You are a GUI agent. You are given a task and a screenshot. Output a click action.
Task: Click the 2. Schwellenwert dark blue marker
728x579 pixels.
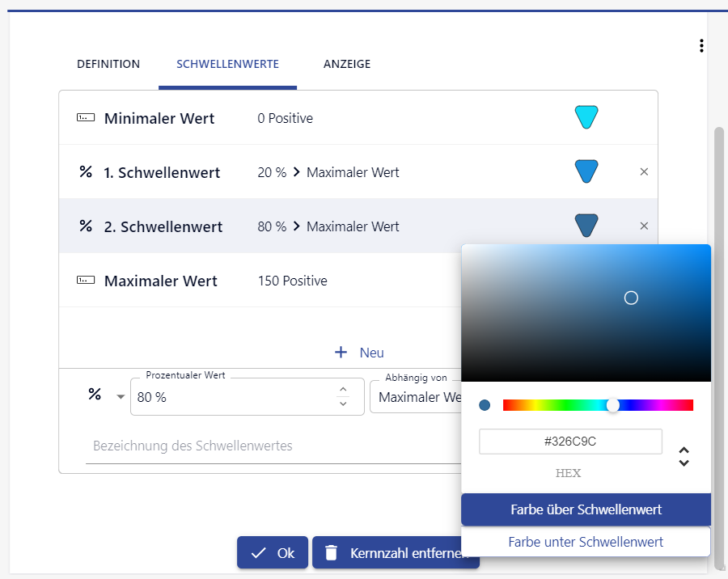tap(586, 226)
